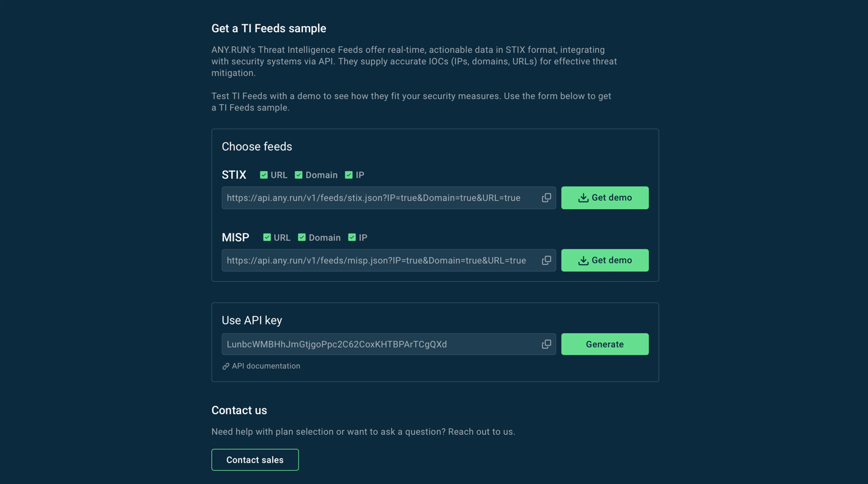Generate a new API key
The image size is (868, 484).
pyautogui.click(x=605, y=344)
